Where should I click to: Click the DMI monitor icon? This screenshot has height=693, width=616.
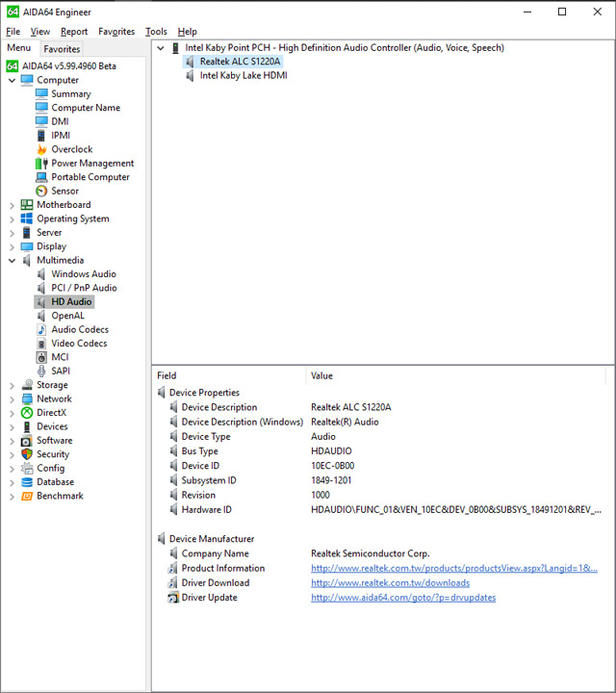(x=41, y=121)
